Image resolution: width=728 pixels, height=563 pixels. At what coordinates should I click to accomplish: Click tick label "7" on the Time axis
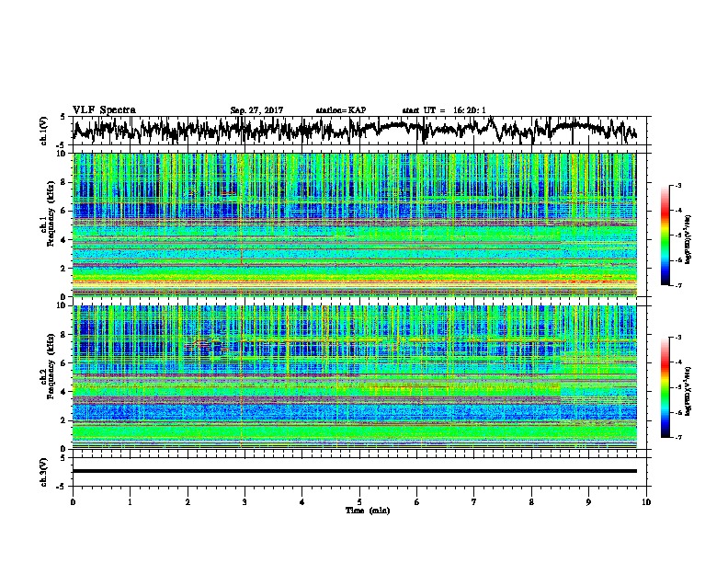click(474, 502)
